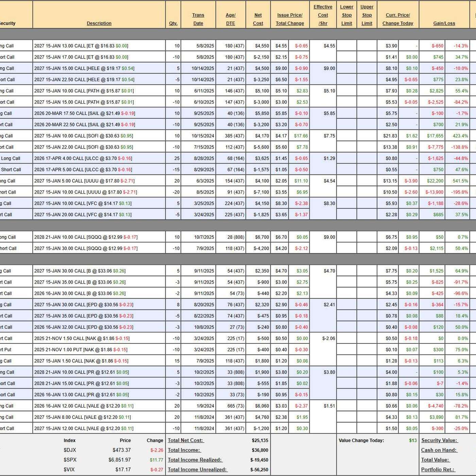Click the Cash on Hand link
The width and height of the screenshot is (476, 476).
coord(439,450)
